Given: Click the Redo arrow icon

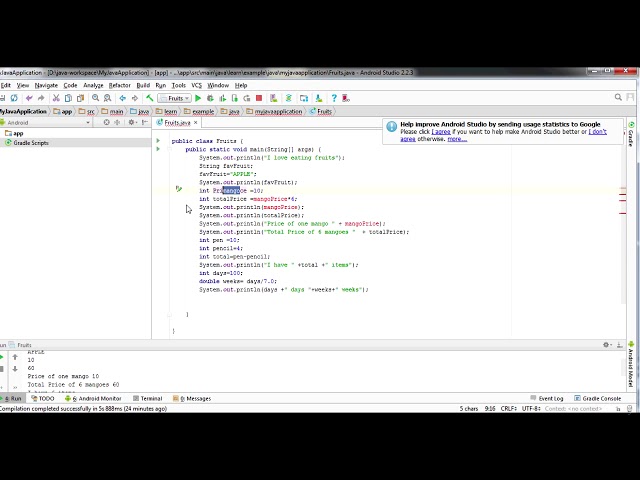Looking at the screenshot, I should (41, 98).
